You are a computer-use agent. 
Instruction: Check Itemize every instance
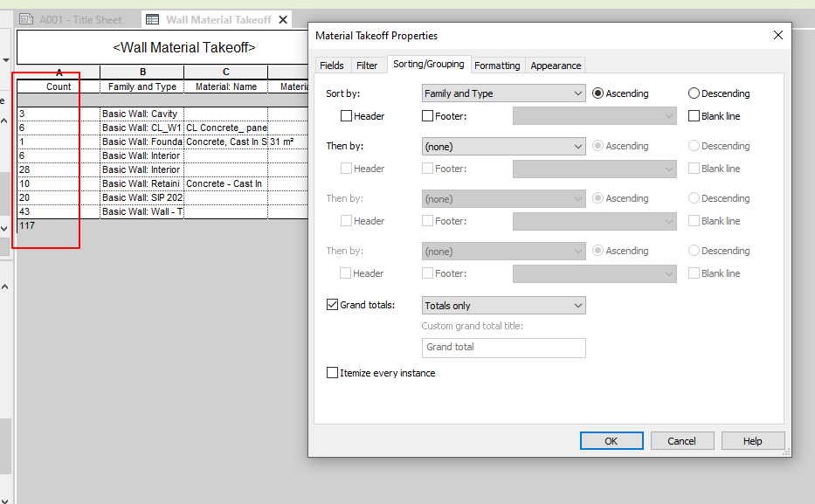point(332,373)
